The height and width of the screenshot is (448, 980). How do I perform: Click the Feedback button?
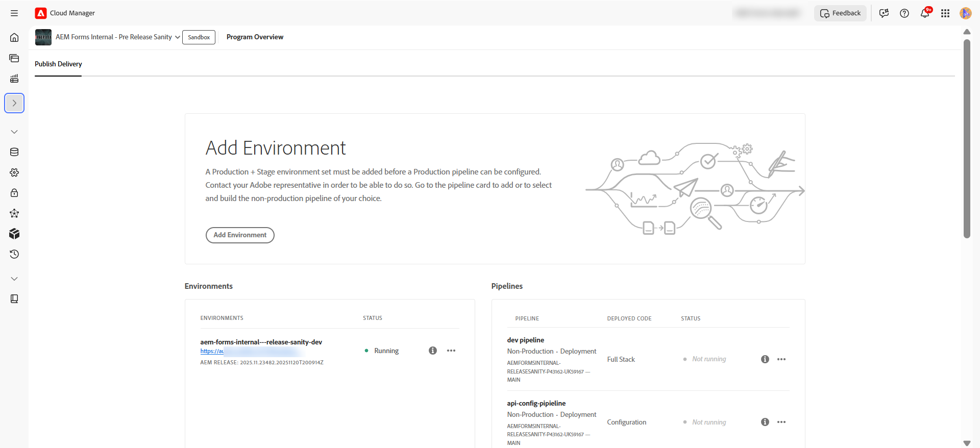840,13
